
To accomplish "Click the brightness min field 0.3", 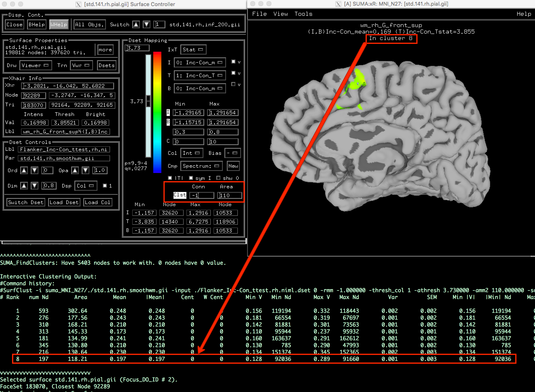I will tap(188, 132).
